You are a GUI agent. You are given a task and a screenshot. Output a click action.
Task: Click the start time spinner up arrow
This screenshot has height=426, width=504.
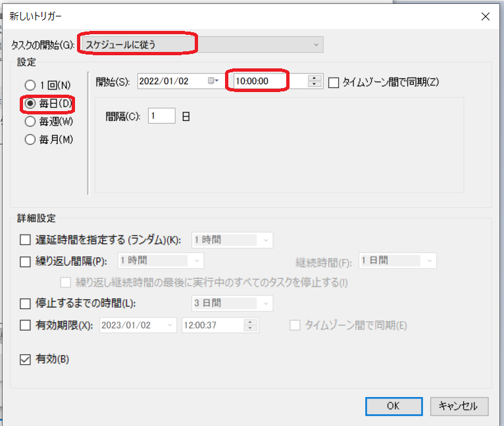(315, 78)
